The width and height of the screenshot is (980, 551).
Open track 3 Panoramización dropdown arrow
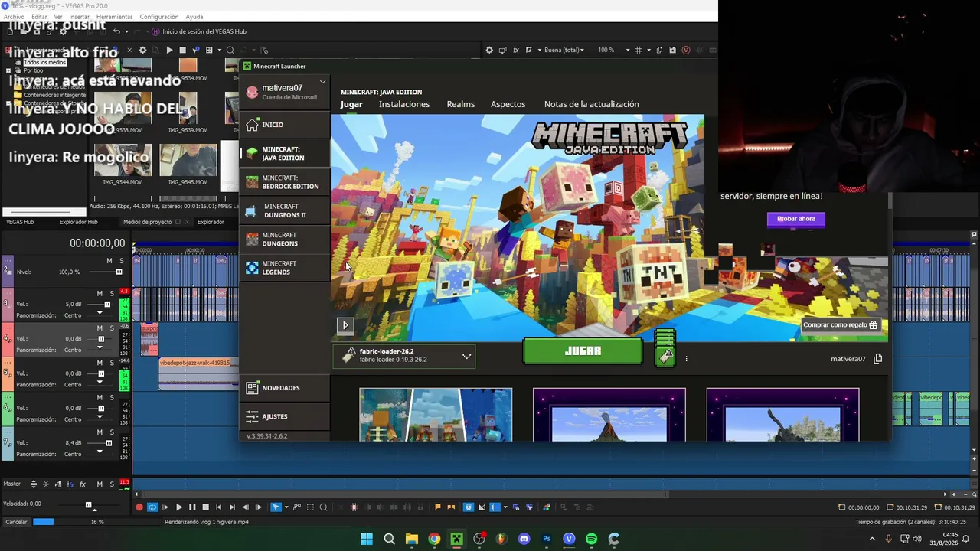(100, 312)
